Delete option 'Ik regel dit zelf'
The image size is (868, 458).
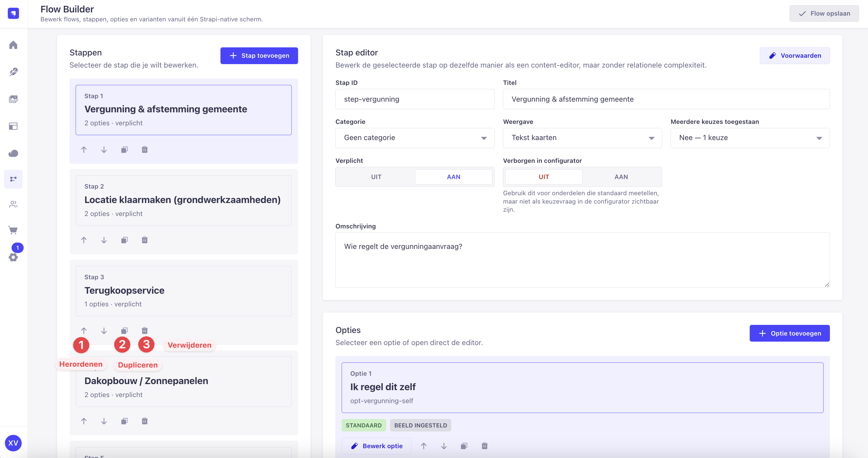coord(484,446)
